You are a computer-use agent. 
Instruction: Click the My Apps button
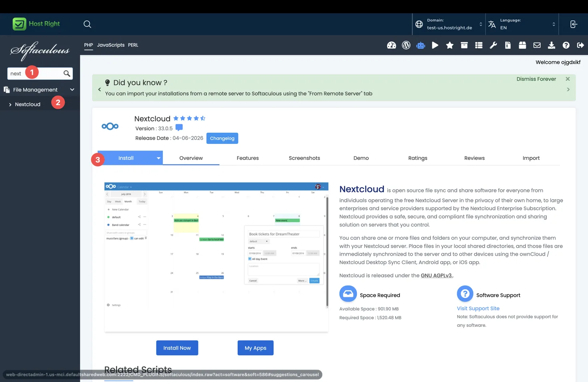coord(255,348)
